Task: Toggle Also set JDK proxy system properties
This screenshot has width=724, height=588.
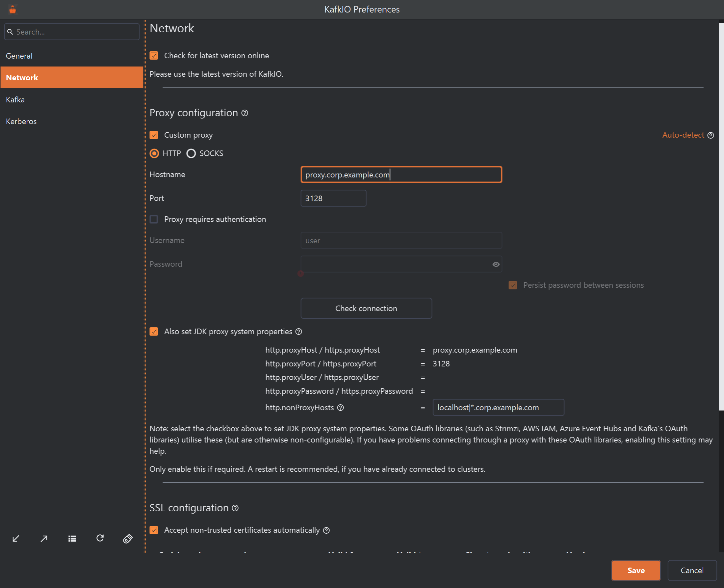Action: tap(154, 332)
